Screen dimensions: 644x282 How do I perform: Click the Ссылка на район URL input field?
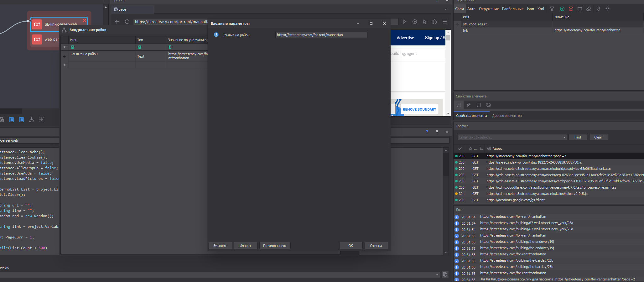(x=321, y=35)
